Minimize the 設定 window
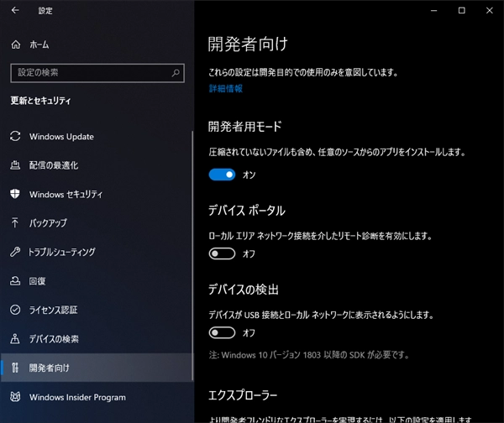 (434, 11)
